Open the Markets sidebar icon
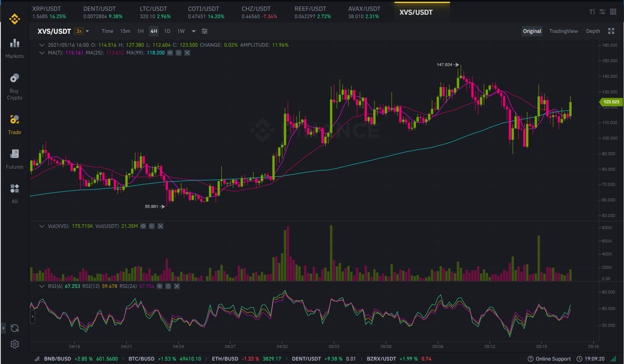The width and height of the screenshot is (624, 364). click(15, 43)
